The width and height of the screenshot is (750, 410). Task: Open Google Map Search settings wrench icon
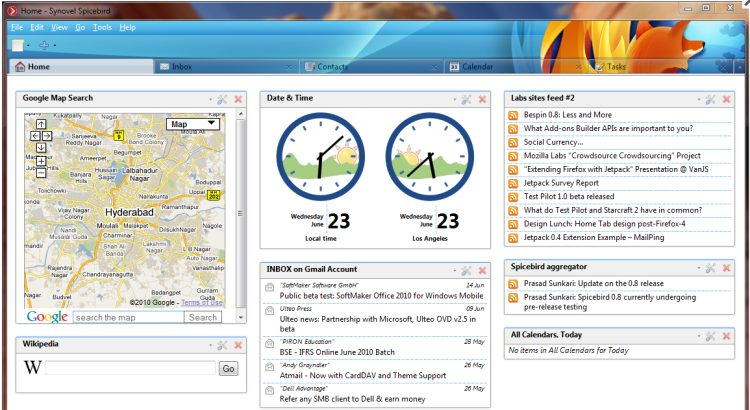222,100
